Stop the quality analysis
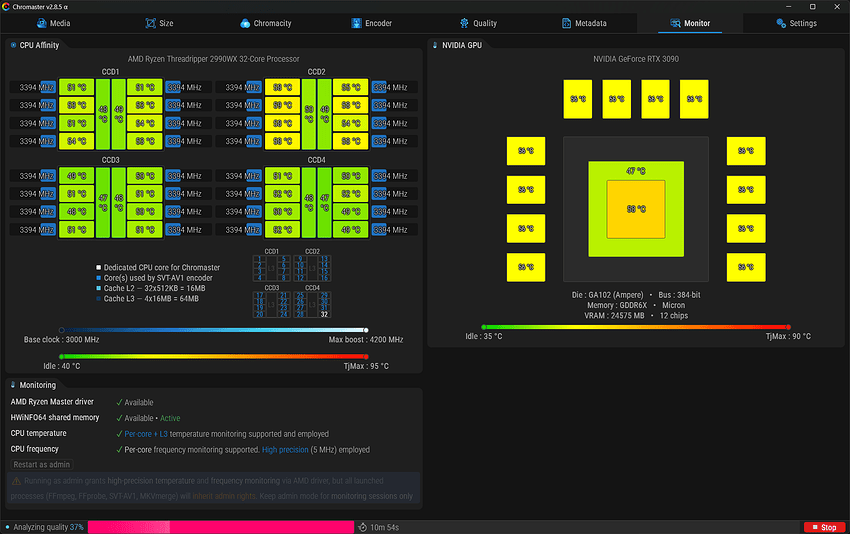This screenshot has height=534, width=850. tap(823, 527)
